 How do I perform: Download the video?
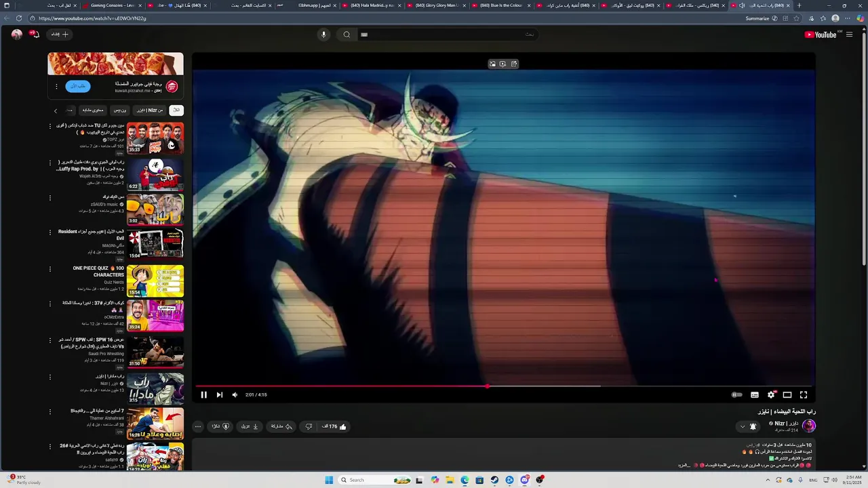click(x=250, y=426)
